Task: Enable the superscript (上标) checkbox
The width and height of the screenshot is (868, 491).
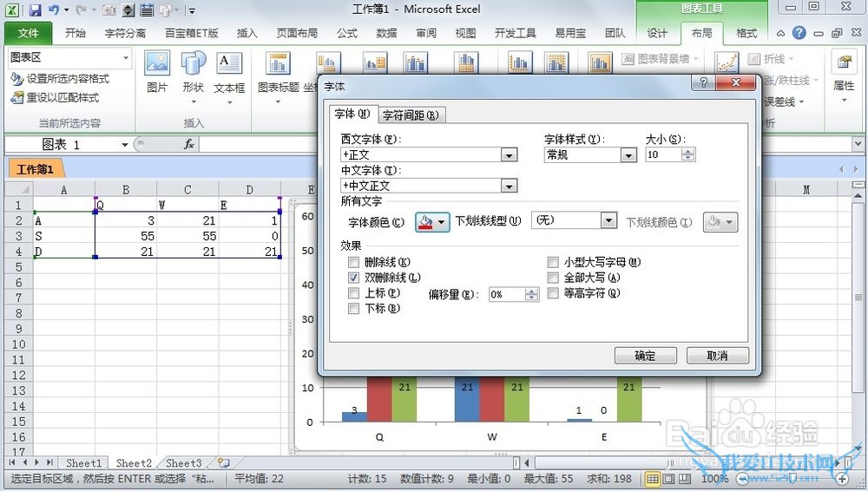Action: coord(354,293)
